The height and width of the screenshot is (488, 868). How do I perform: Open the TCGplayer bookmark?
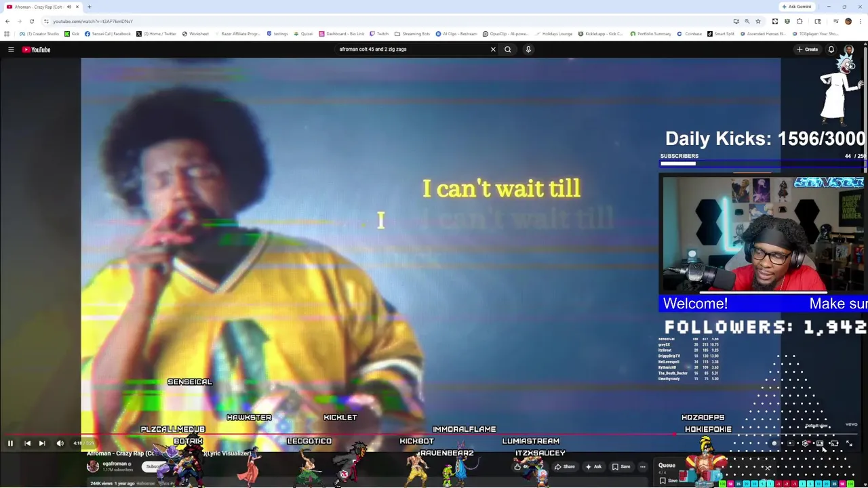816,34
